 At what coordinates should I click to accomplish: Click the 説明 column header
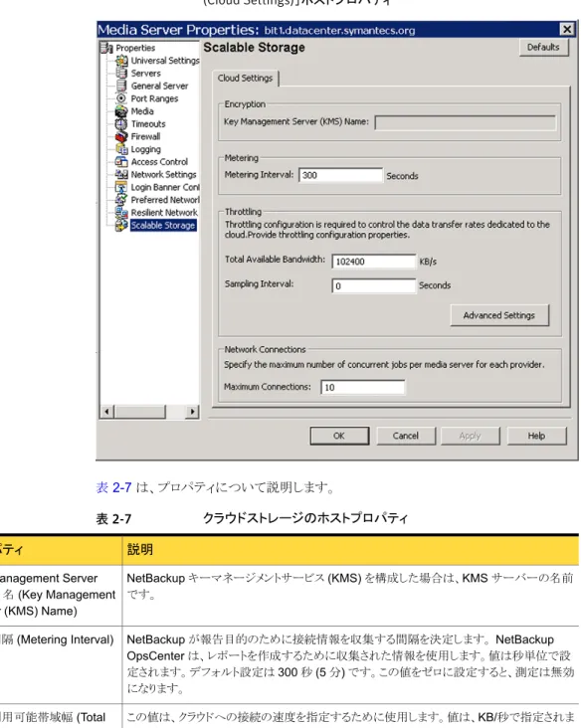click(x=140, y=549)
